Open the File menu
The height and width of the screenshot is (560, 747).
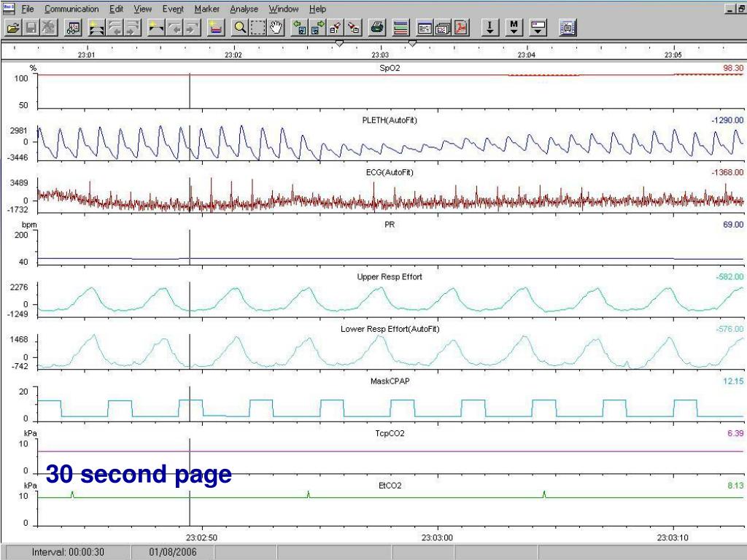(x=28, y=9)
